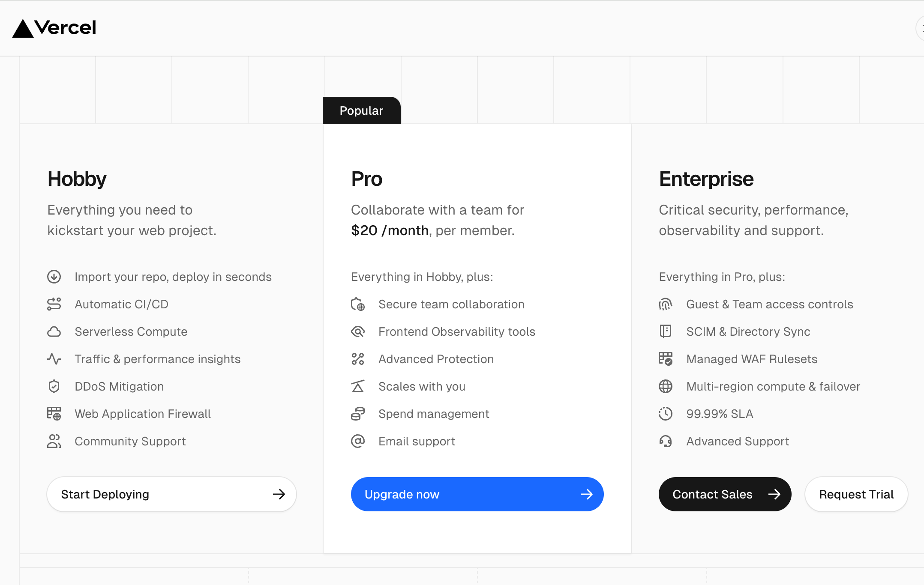924x585 pixels.
Task: Click the clock icon beside 99.99% SLA
Action: 666,414
